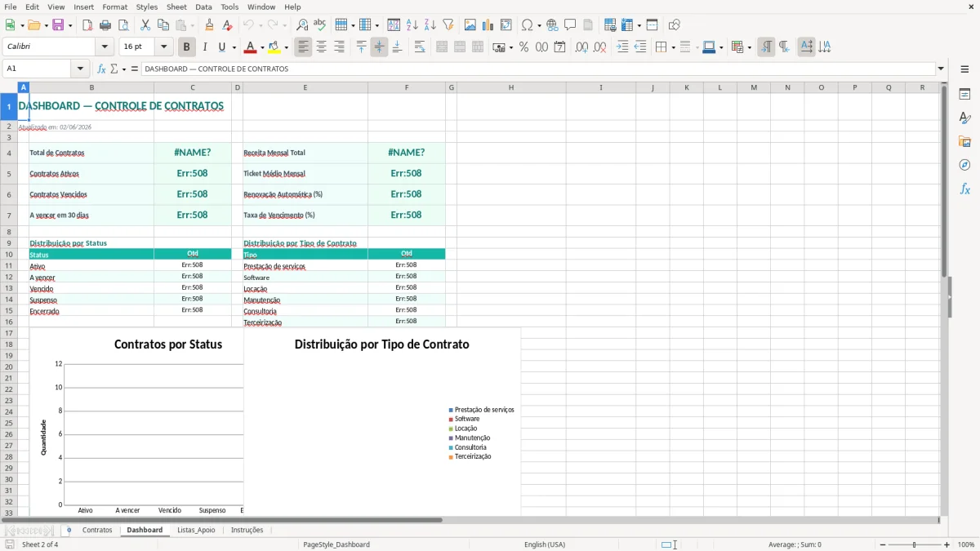This screenshot has height=551, width=980.
Task: Click Format as Percent icon
Action: pyautogui.click(x=523, y=47)
